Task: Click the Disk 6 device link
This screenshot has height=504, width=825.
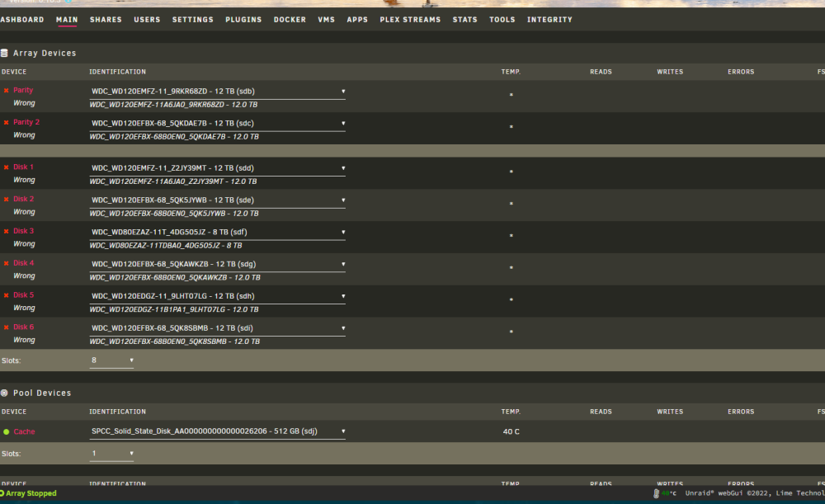Action: [24, 327]
